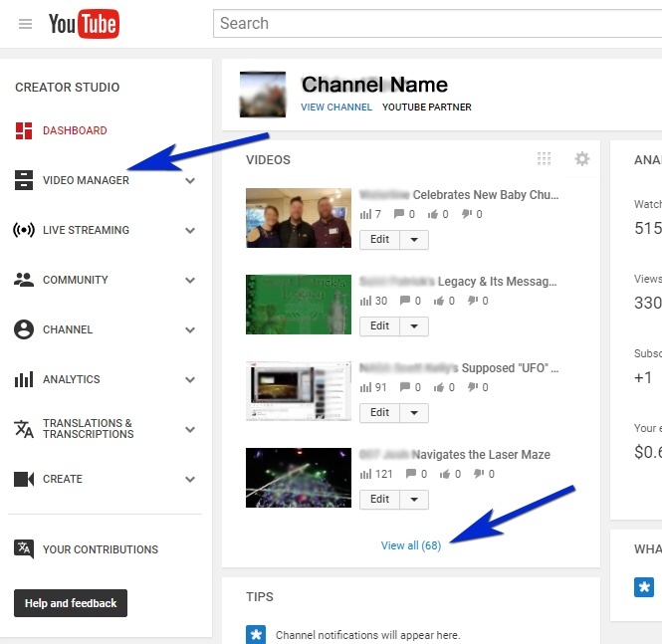
Task: Click the Video Manager icon
Action: [24, 180]
